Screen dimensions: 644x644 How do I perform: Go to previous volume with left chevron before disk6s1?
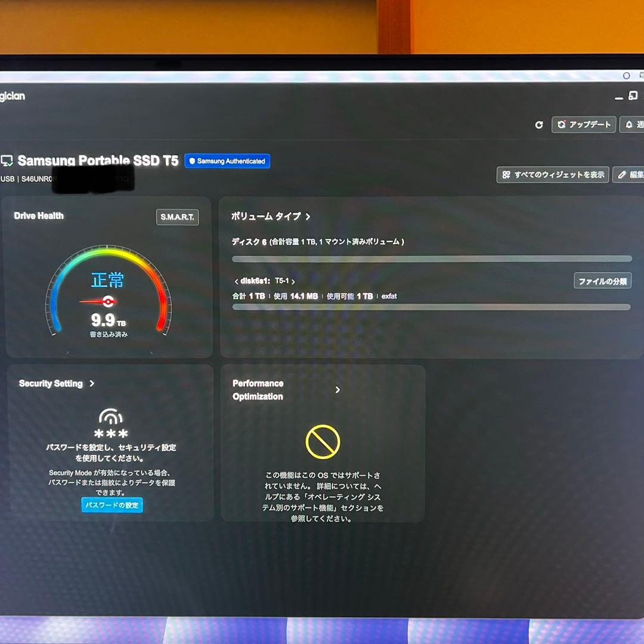coord(236,281)
